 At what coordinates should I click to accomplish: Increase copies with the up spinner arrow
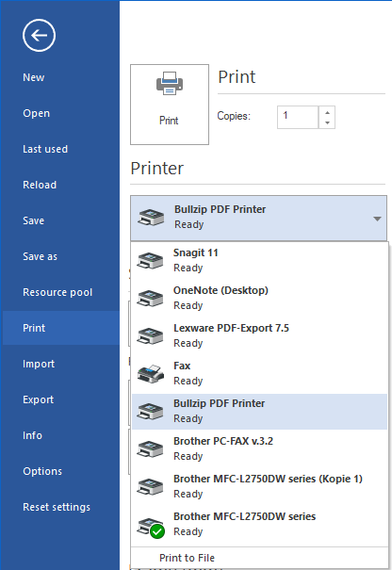pos(327,112)
